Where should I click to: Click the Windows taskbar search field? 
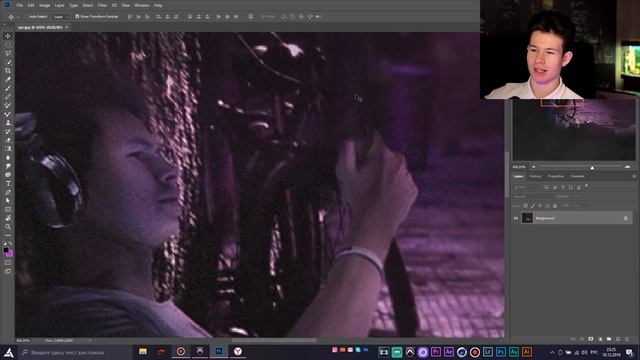(x=76, y=352)
